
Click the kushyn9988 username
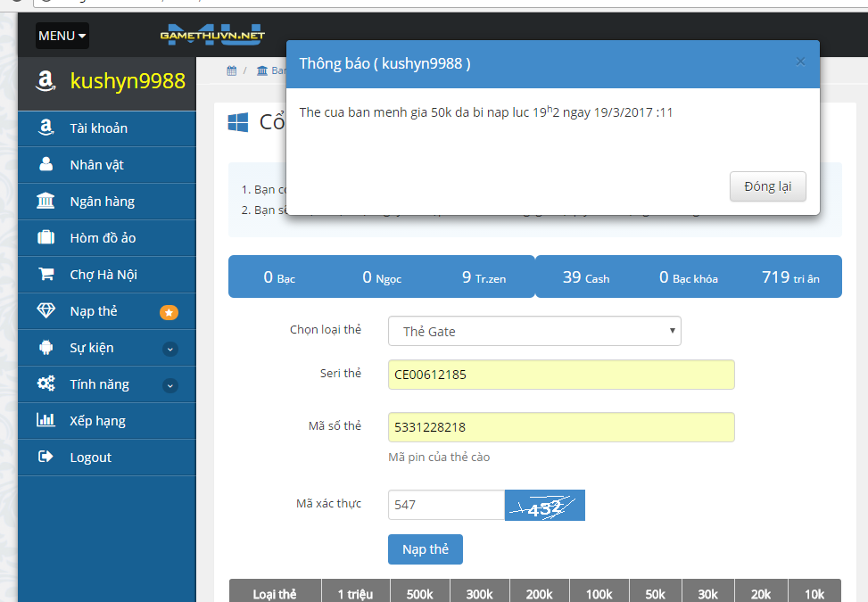click(x=128, y=81)
